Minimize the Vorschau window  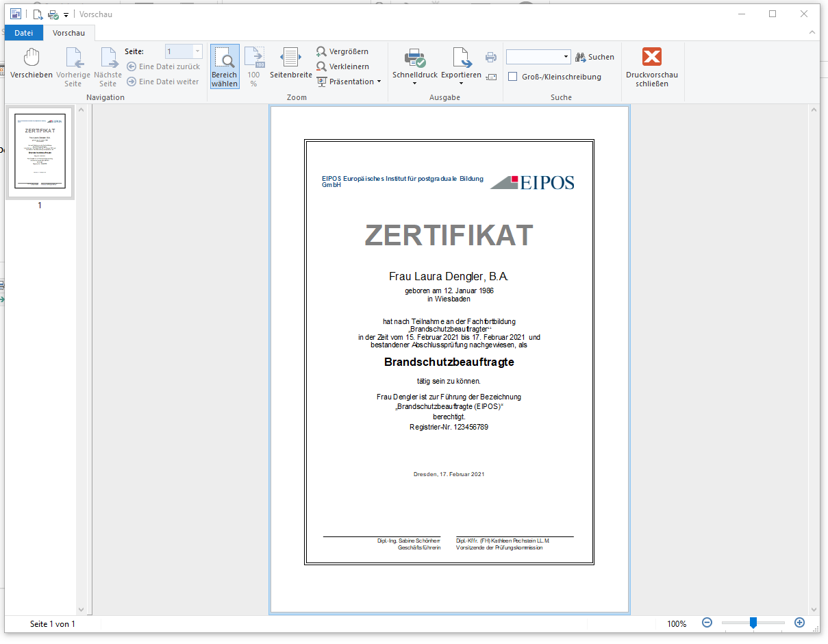[x=741, y=14]
